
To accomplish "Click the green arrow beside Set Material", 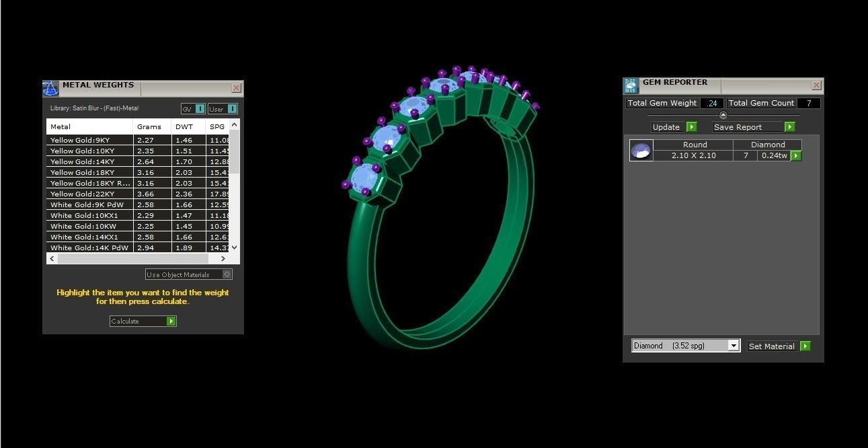I will pos(805,346).
